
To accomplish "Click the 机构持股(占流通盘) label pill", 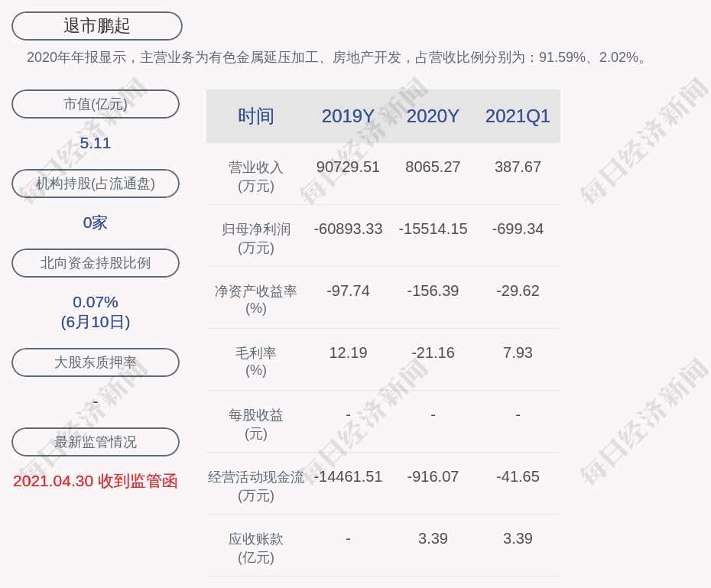I will [x=96, y=184].
